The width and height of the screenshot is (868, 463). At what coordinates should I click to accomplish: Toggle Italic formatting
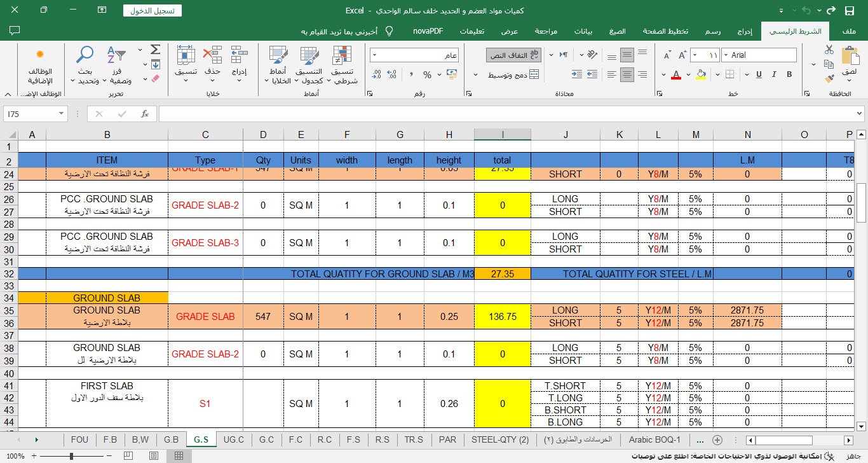tap(772, 75)
